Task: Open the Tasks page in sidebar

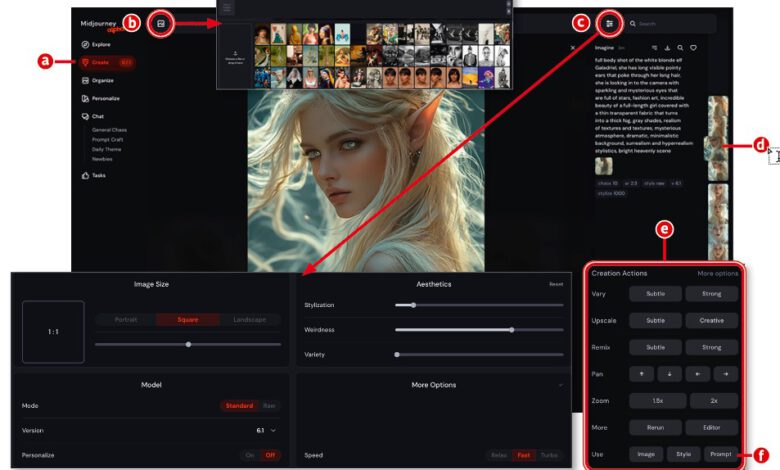Action: 94,175
